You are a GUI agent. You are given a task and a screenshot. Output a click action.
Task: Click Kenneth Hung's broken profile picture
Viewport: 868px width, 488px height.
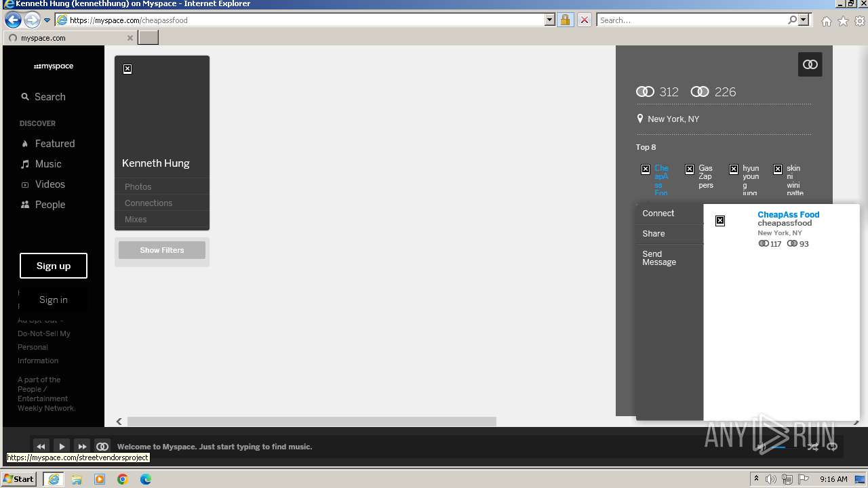coord(127,69)
